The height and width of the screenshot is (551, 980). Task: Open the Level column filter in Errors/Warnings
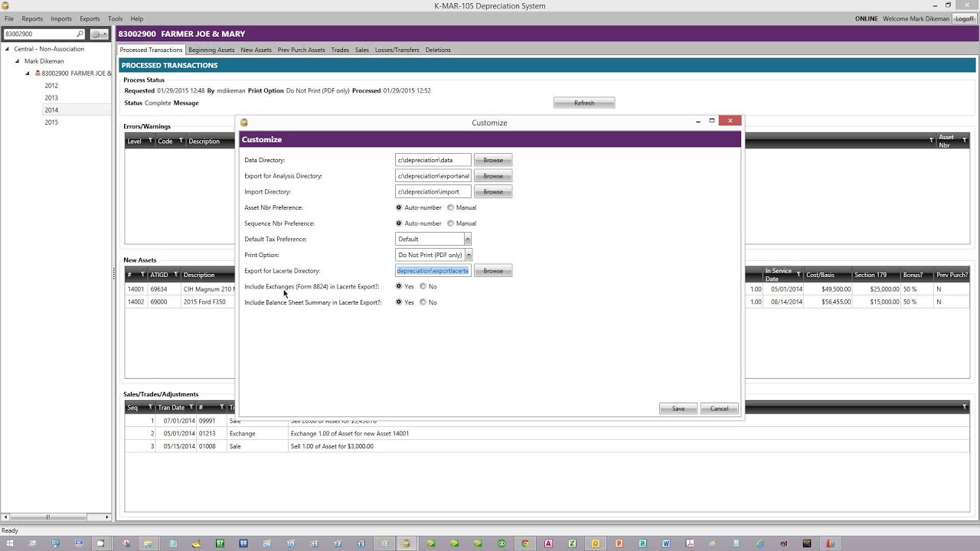(150, 141)
